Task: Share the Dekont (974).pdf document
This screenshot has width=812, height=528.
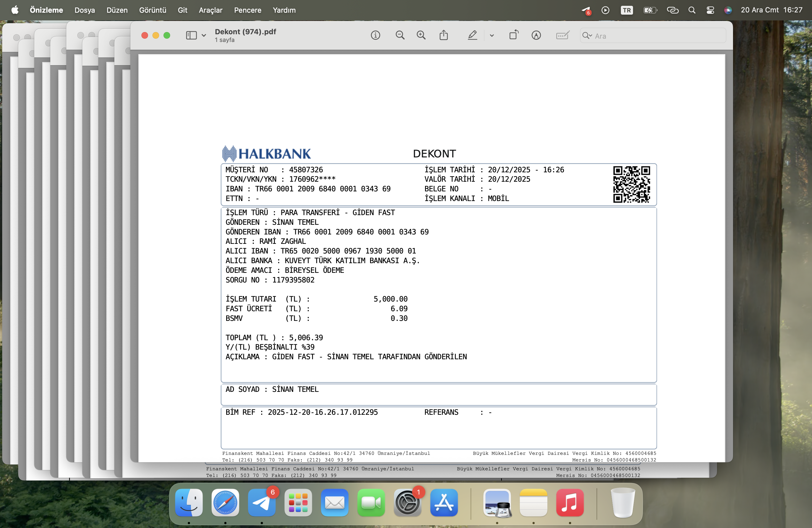Action: tap(444, 35)
